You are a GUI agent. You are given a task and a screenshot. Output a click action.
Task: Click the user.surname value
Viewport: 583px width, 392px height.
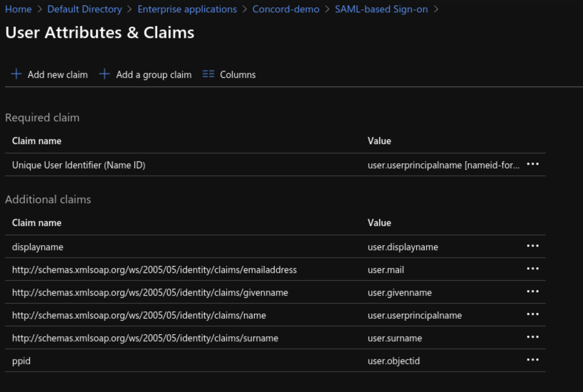(395, 338)
